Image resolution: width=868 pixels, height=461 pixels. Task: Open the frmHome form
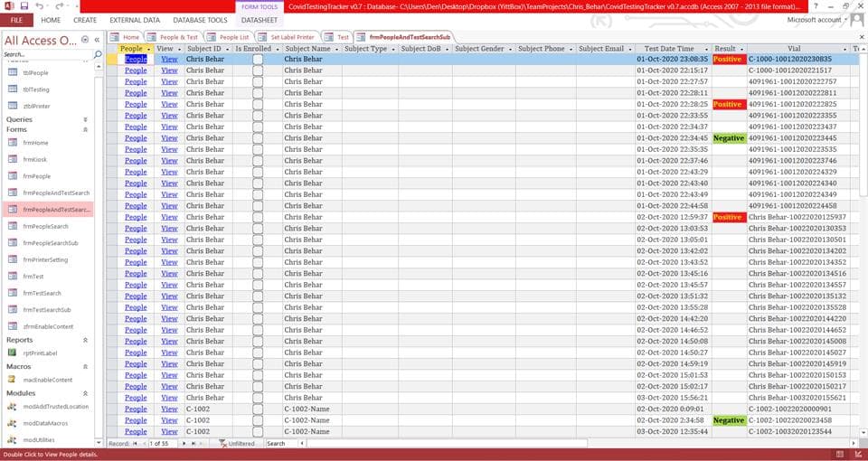[35, 143]
